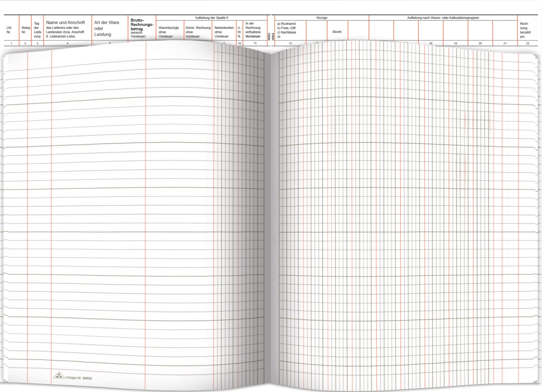
Task: Click column number 3 under Tag der Lieferung
Action: point(37,43)
